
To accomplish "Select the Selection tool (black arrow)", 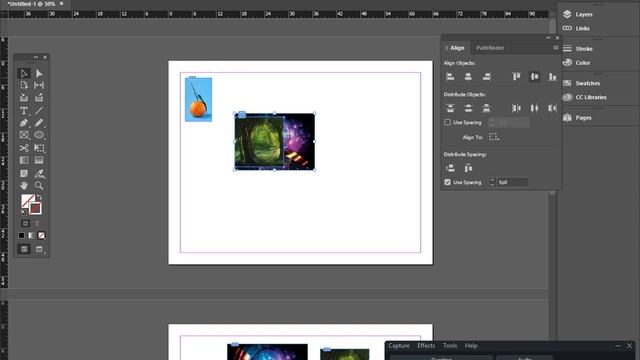I will (x=24, y=73).
